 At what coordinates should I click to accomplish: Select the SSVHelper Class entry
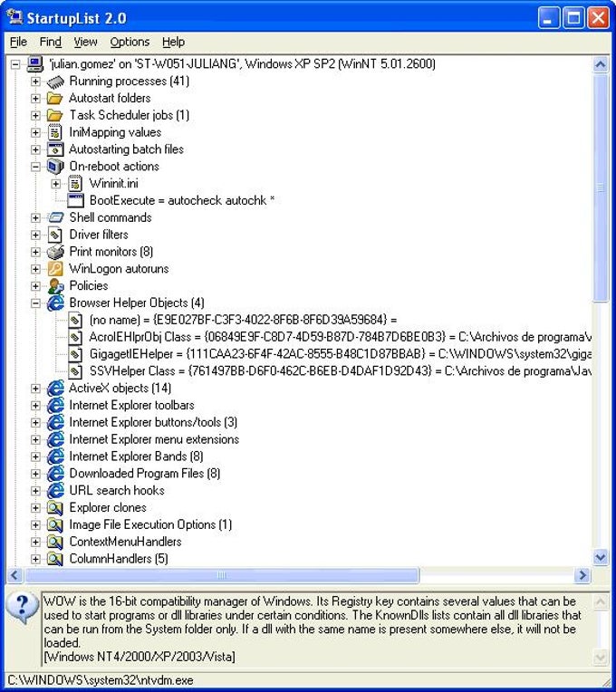(x=340, y=371)
